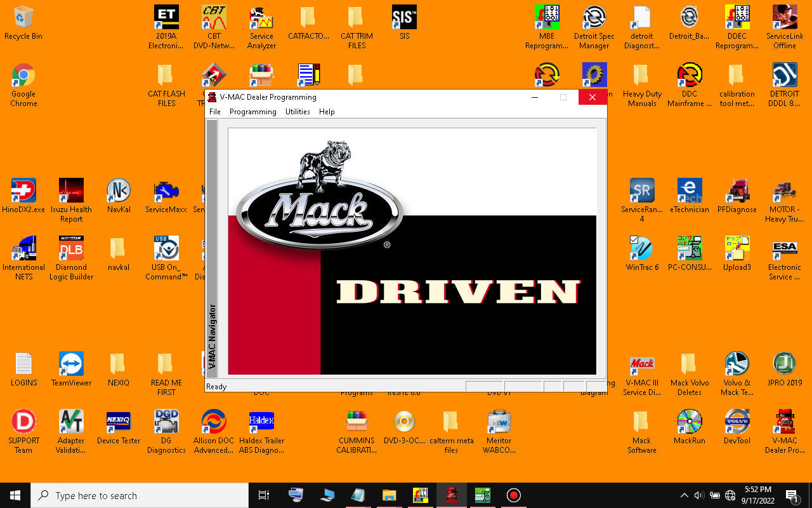The width and height of the screenshot is (812, 508).
Task: Show hidden system tray icons
Action: pos(684,495)
